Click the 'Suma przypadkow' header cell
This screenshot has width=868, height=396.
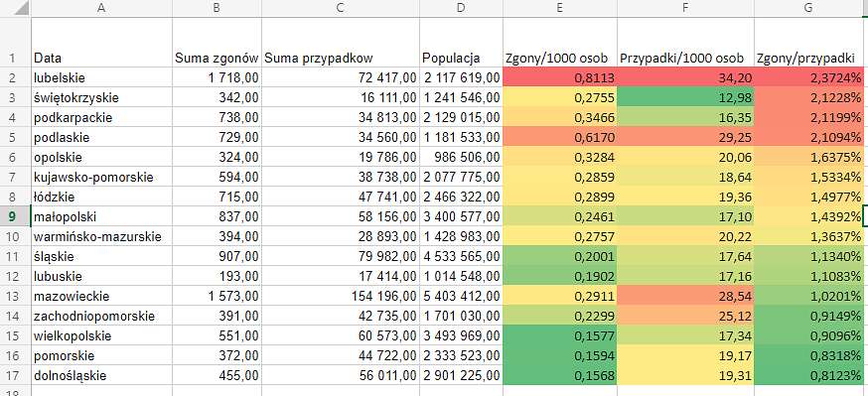tap(341, 43)
